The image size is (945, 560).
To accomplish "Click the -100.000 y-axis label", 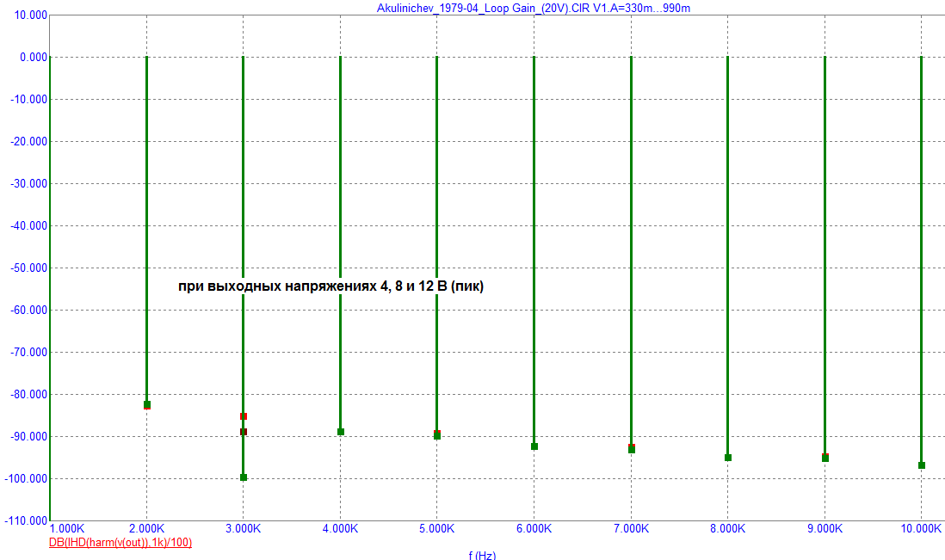I will [27, 478].
